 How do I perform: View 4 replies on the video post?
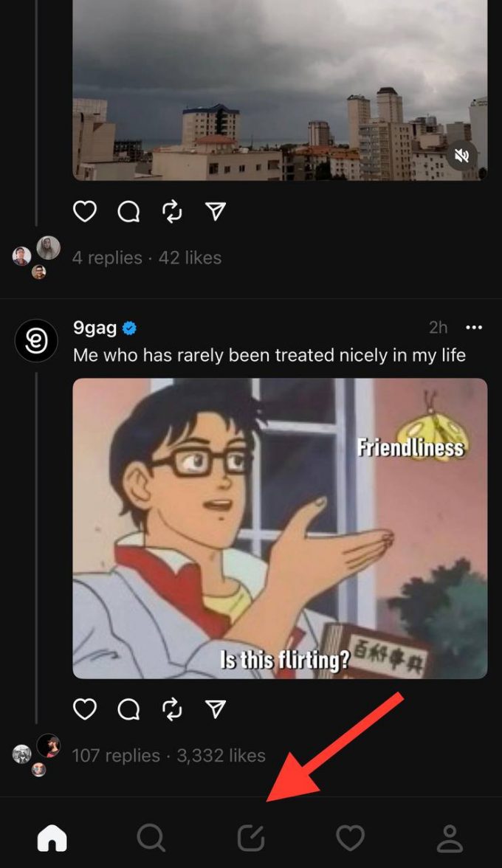107,258
